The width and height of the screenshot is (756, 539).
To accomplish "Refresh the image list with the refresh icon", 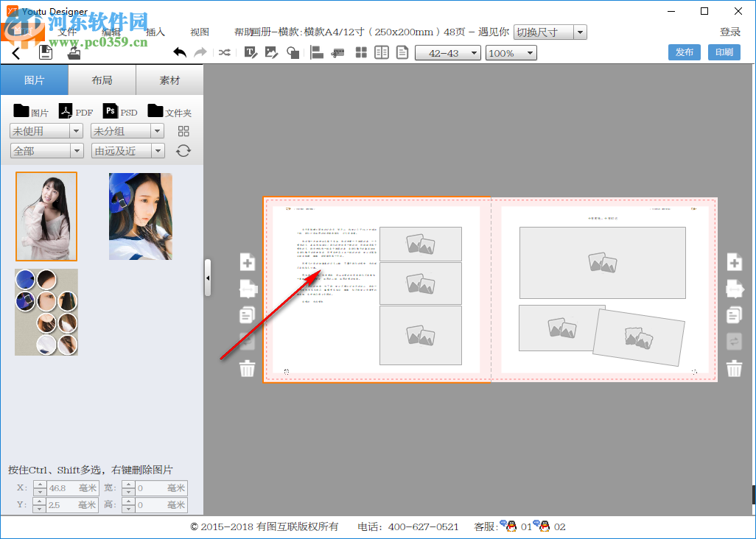I will coord(183,150).
